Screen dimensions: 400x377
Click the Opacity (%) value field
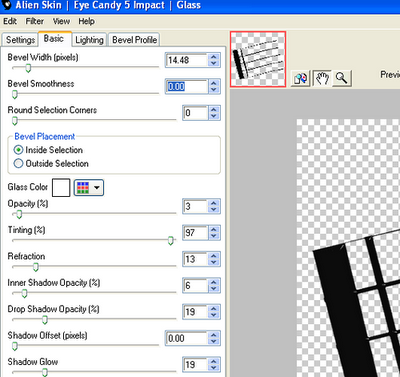[x=195, y=206]
